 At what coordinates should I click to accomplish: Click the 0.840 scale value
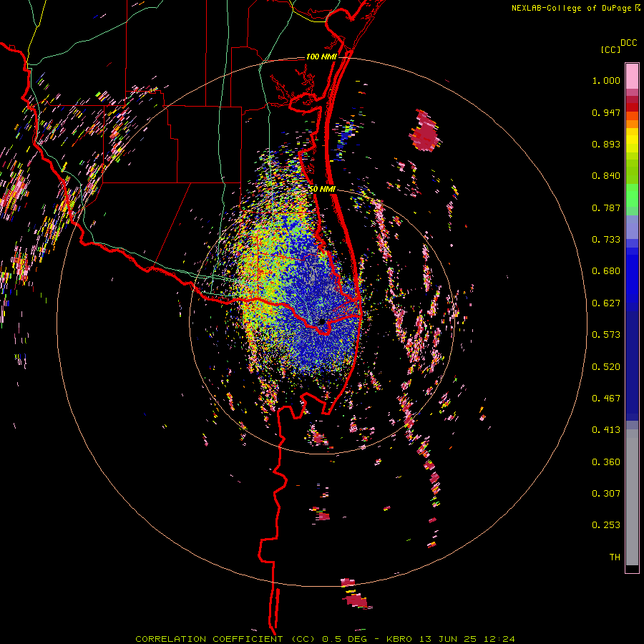pyautogui.click(x=606, y=176)
